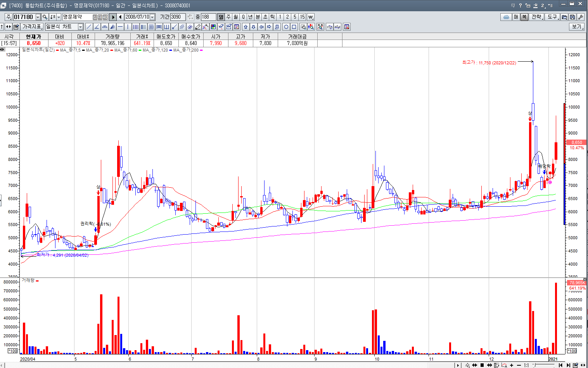
Task: Switch to quarterly period Q
Action: pyautogui.click(x=243, y=17)
